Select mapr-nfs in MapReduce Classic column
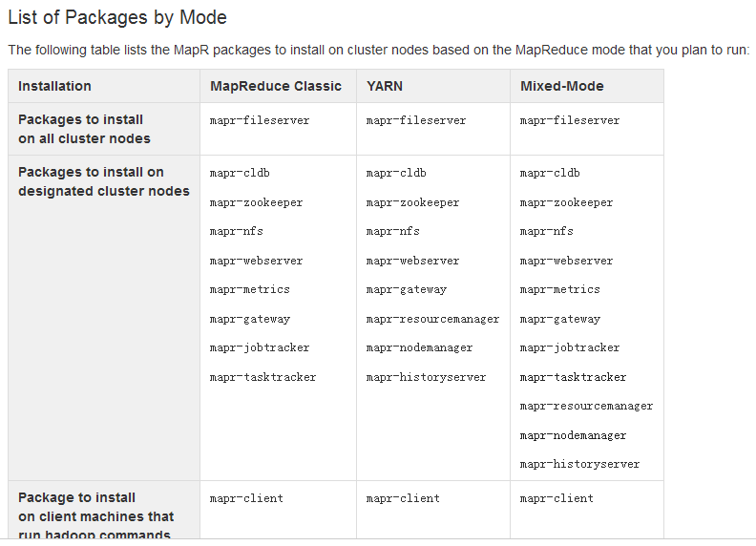The width and height of the screenshot is (756, 546). pos(237,232)
